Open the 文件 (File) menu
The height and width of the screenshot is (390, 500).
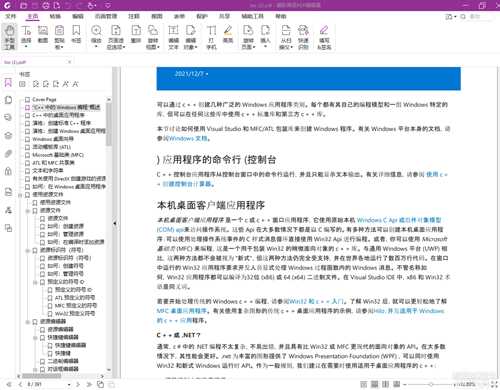pyautogui.click(x=11, y=16)
